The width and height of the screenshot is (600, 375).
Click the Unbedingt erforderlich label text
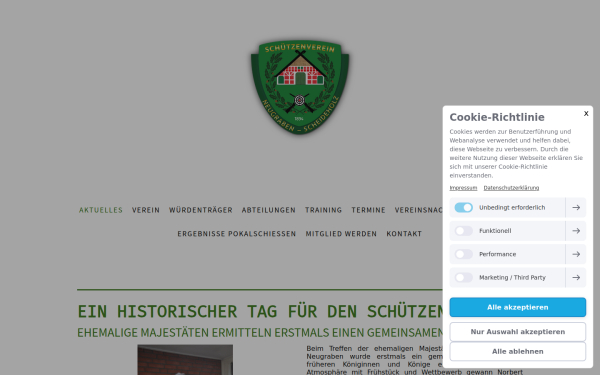click(512, 207)
